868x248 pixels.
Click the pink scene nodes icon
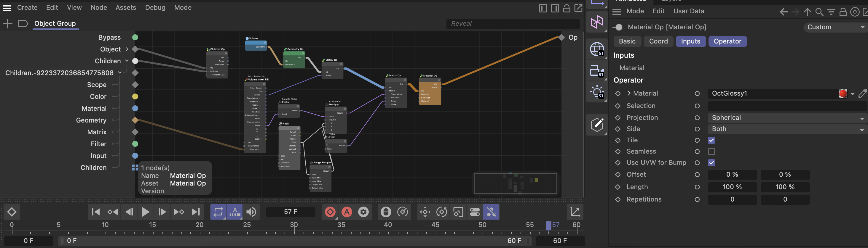[x=597, y=22]
